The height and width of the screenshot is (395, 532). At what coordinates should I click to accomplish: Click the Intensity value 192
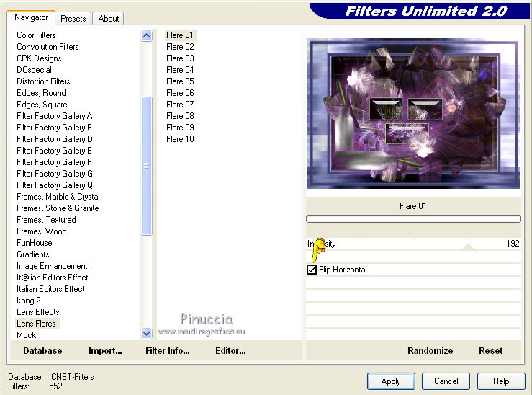(513, 244)
